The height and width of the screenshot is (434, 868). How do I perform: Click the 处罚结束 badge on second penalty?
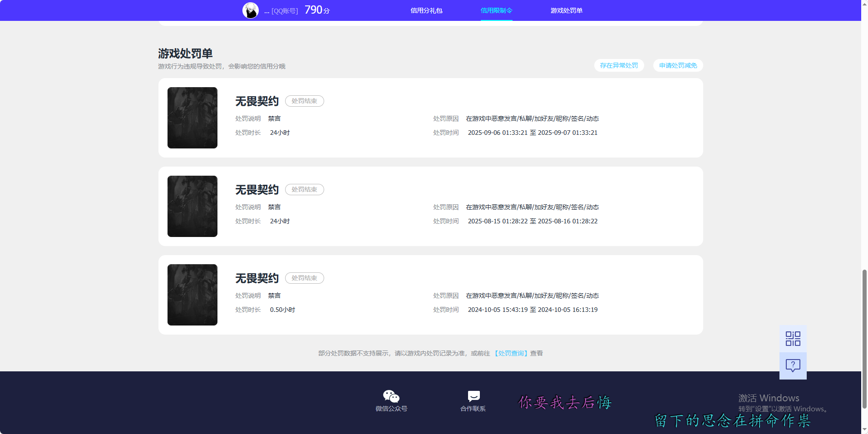pyautogui.click(x=304, y=189)
